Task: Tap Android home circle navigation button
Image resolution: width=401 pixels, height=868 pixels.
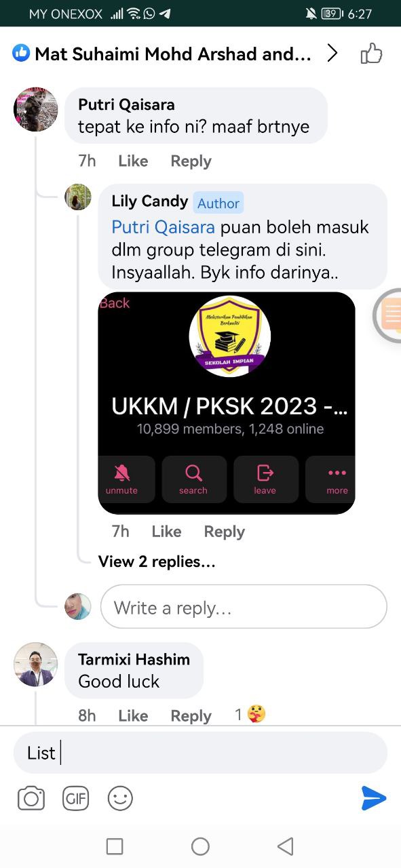Action: (x=200, y=846)
